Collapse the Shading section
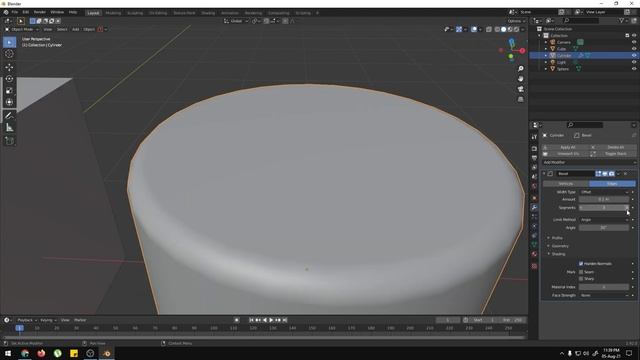The width and height of the screenshot is (640, 360). pos(557,254)
